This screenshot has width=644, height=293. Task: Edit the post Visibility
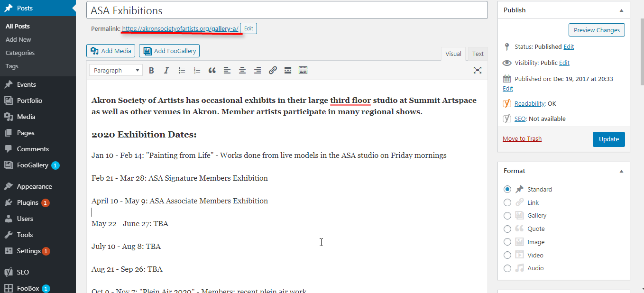pyautogui.click(x=564, y=63)
